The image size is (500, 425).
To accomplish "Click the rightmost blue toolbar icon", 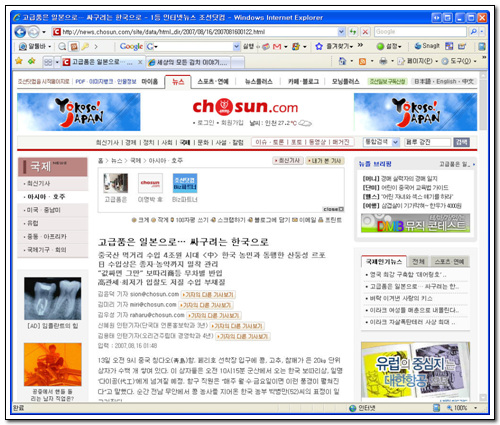I will point(482,46).
